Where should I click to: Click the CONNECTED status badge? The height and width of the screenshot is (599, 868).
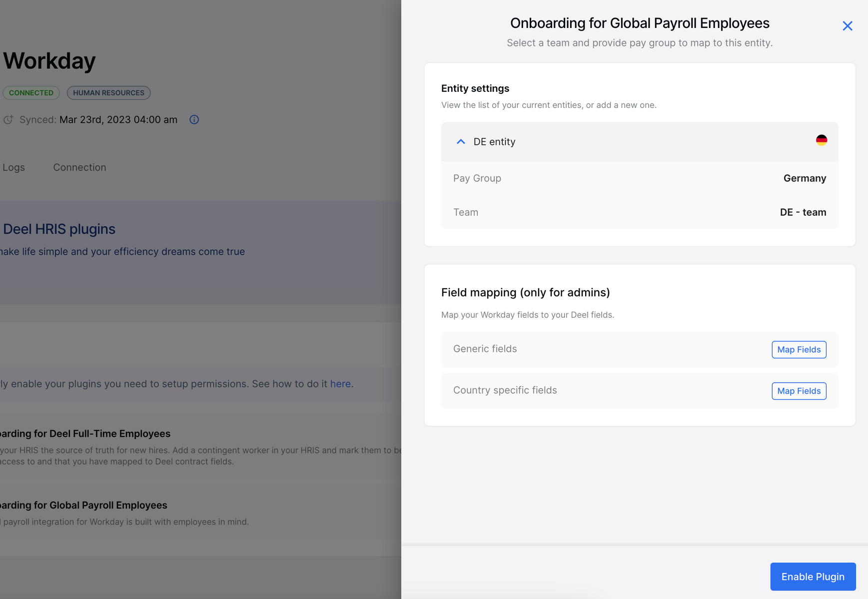pos(31,93)
